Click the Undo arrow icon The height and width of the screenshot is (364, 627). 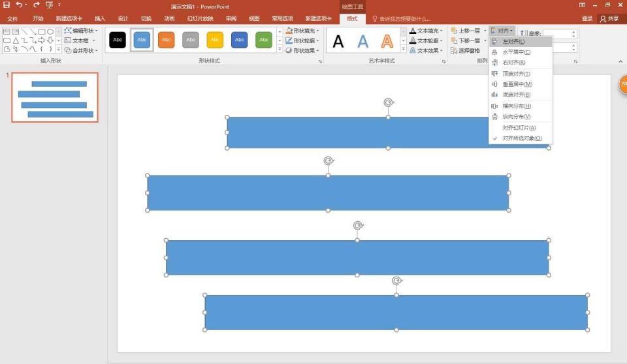pos(19,5)
